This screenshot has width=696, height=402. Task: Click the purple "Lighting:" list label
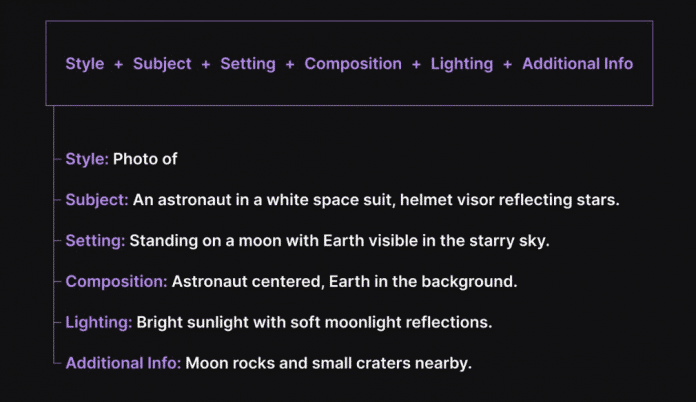point(98,323)
